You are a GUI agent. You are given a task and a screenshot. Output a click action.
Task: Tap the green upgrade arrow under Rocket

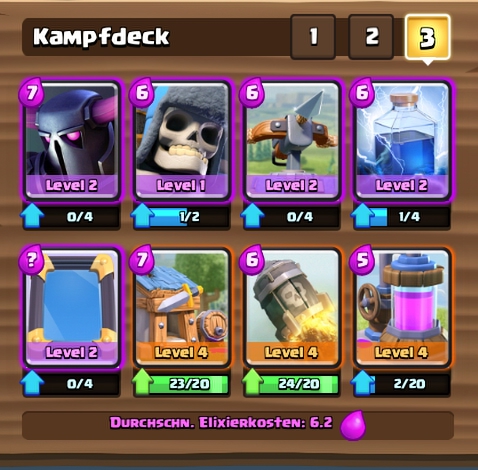click(x=253, y=382)
